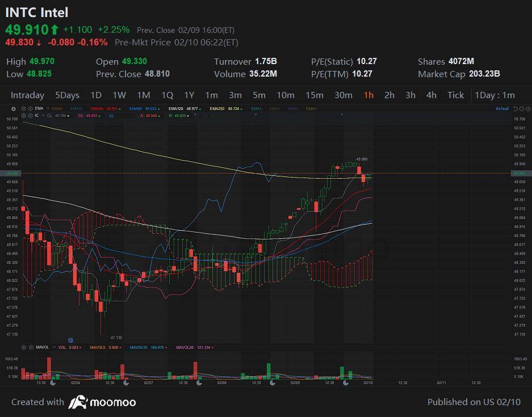
Task: Select the 1D timeframe tab
Action: coord(96,95)
